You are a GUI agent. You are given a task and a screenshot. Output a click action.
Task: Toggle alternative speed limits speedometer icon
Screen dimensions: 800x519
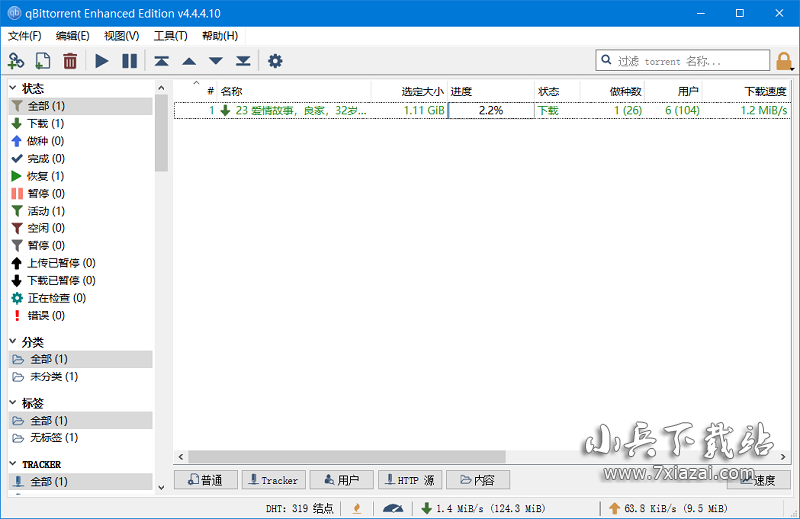click(x=392, y=508)
